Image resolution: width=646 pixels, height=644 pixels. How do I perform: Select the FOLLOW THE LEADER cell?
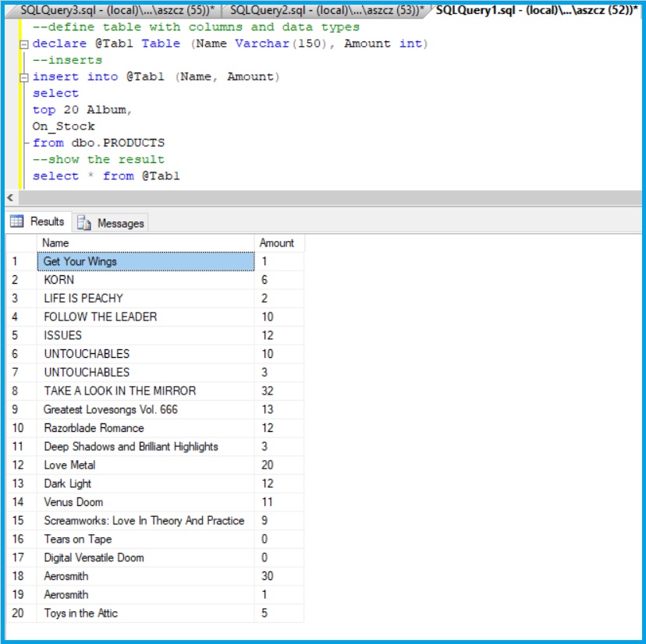(145, 317)
